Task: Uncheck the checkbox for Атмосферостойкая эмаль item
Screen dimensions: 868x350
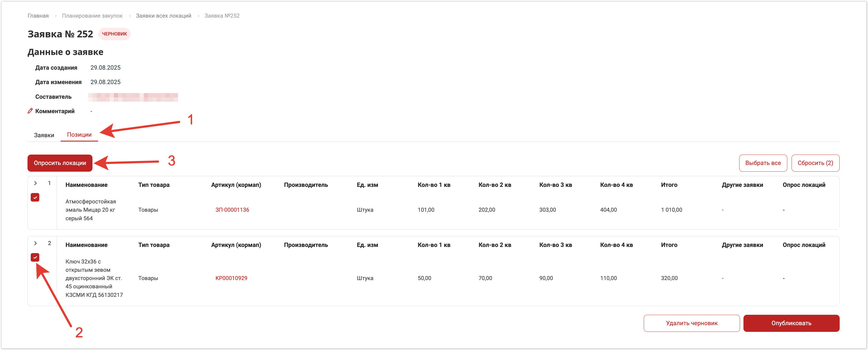Action: [35, 197]
